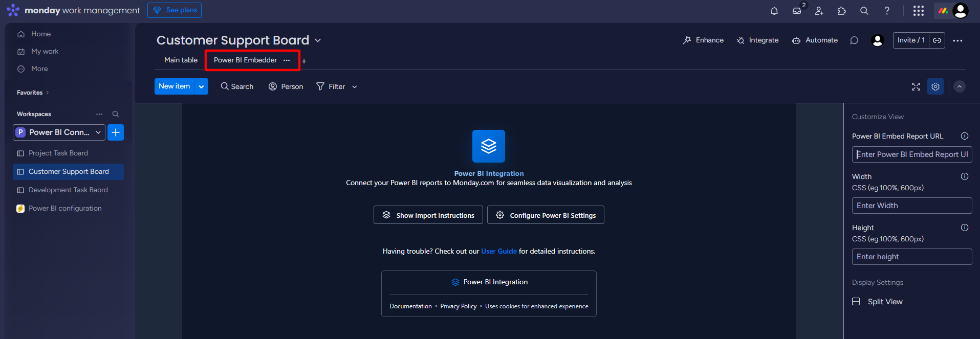Open the Power BI Conn... workspace dropdown
Image resolution: width=980 pixels, height=339 pixels.
click(x=59, y=132)
